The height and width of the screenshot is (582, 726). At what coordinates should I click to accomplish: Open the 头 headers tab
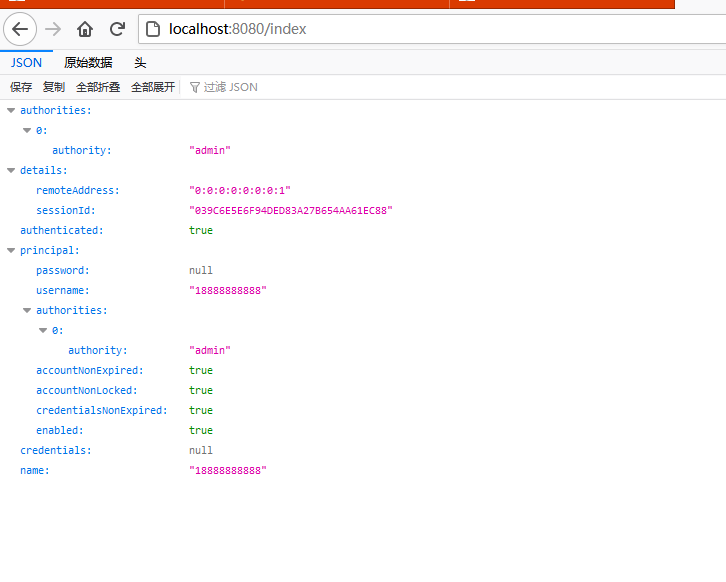click(x=140, y=62)
